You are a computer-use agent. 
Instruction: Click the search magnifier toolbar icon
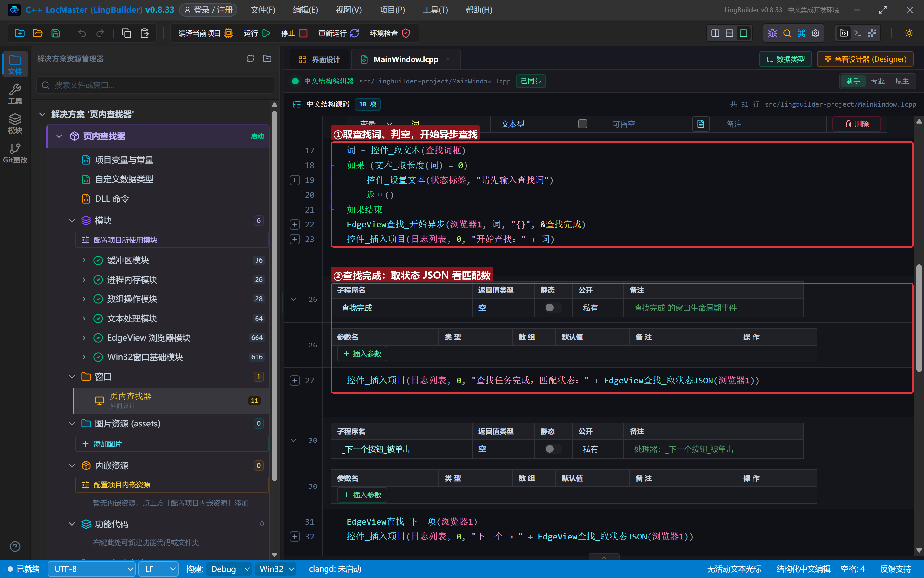pos(787,33)
